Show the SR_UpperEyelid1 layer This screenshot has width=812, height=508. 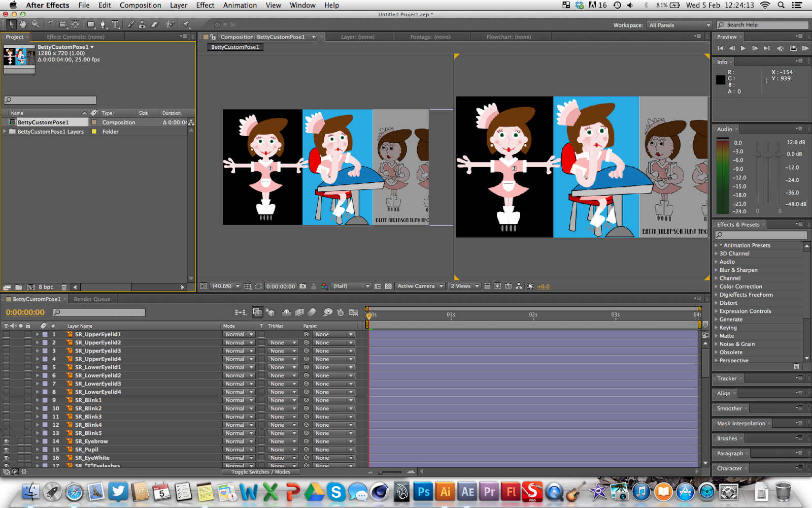(x=7, y=334)
